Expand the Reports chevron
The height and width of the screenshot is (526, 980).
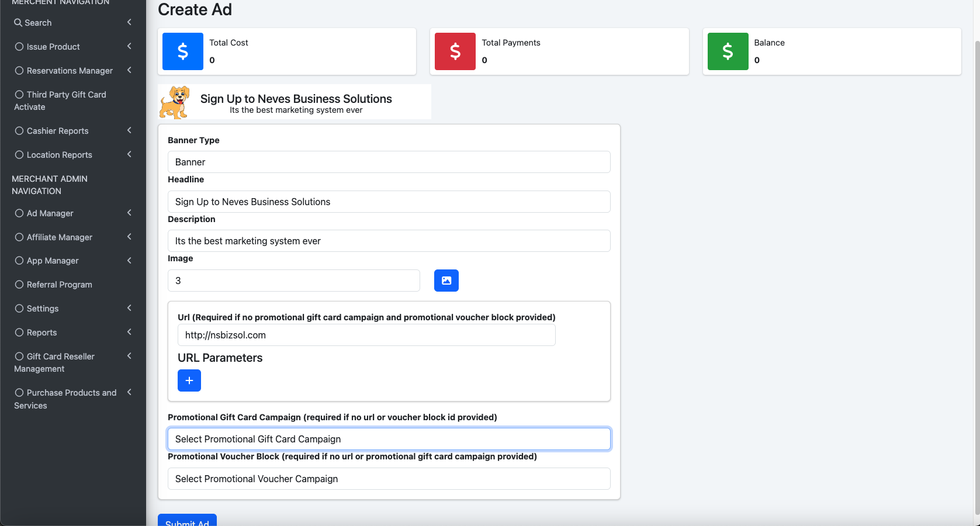point(129,332)
